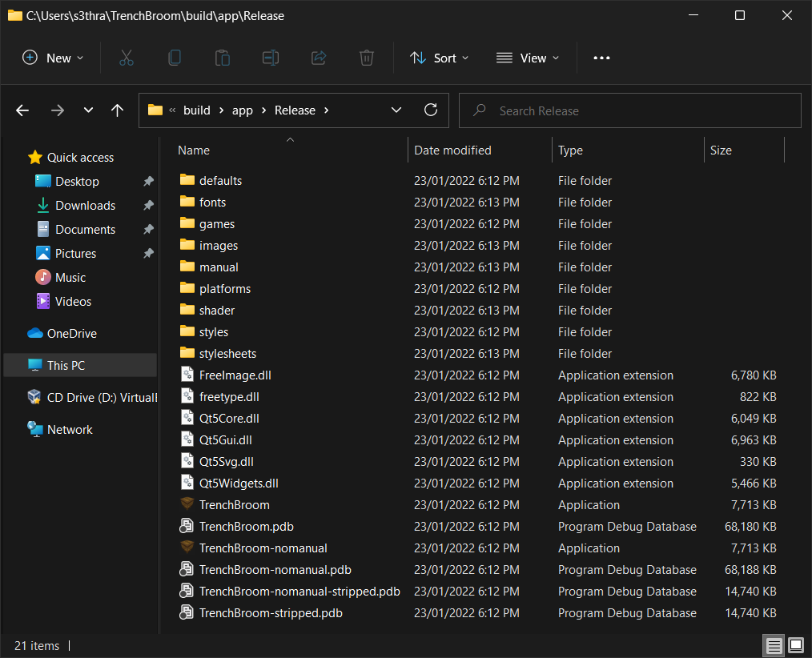Click Release in the address breadcrumb
812x658 pixels.
pyautogui.click(x=295, y=110)
